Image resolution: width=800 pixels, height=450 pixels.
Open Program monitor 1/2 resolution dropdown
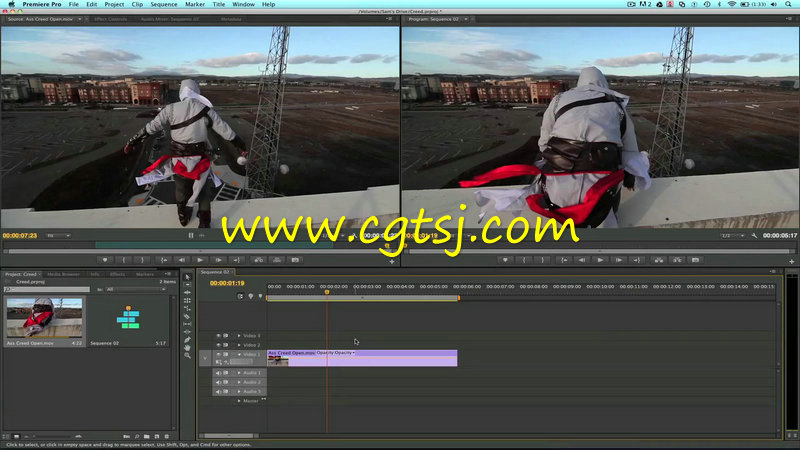733,236
